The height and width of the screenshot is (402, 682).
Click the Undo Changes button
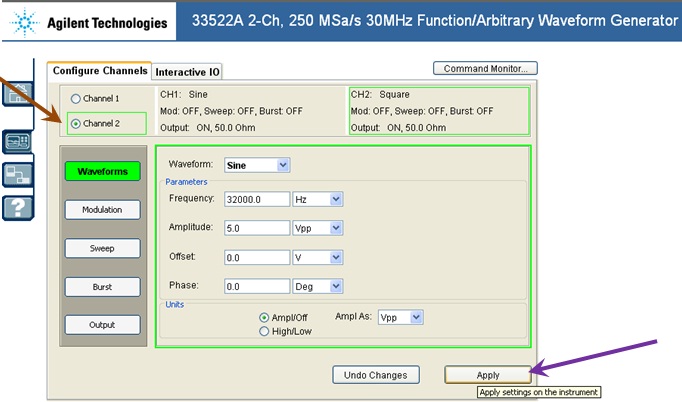click(375, 375)
